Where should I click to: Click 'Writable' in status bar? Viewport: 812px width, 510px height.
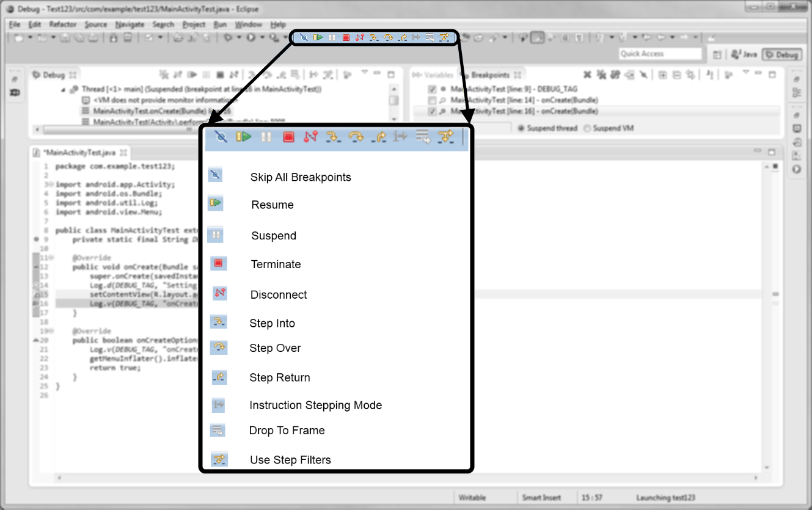[x=472, y=498]
